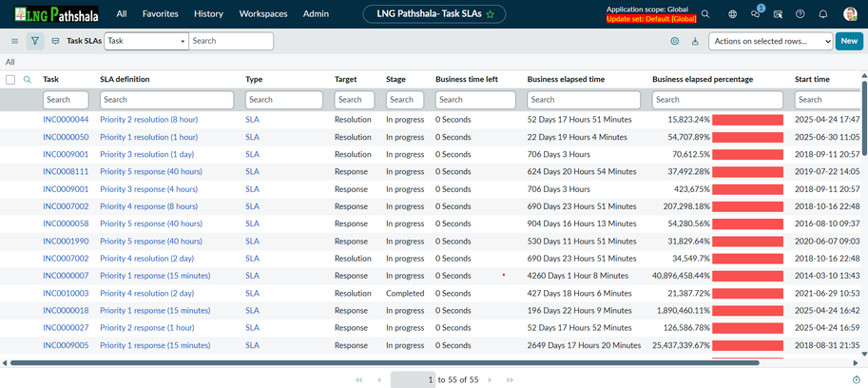This screenshot has width=868, height=388.
Task: Click the SLA definition column search field
Action: tap(166, 99)
